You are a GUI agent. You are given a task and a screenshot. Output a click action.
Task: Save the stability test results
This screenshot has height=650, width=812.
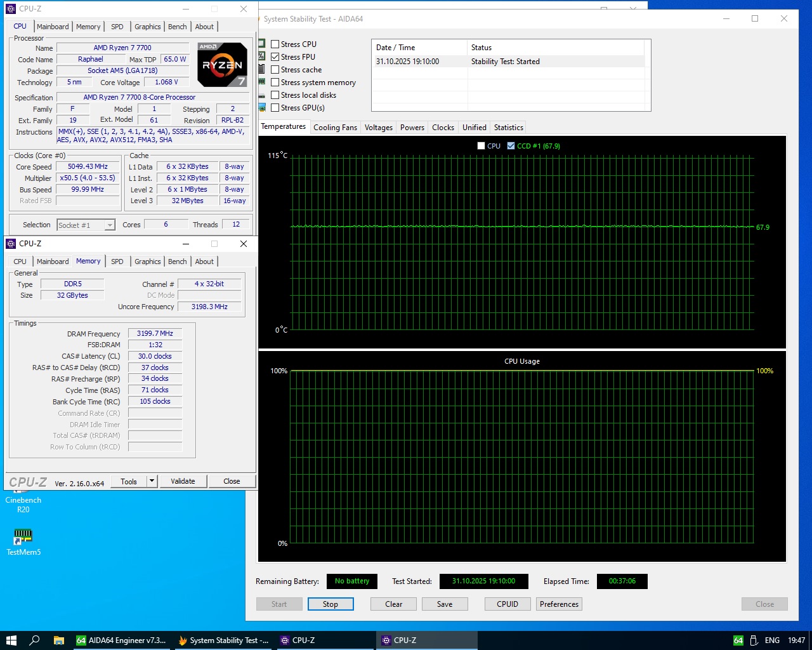tap(445, 604)
